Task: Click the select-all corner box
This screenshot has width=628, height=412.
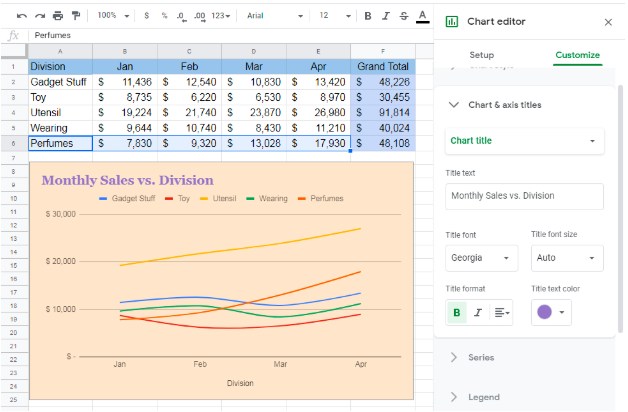Action: tap(14, 51)
